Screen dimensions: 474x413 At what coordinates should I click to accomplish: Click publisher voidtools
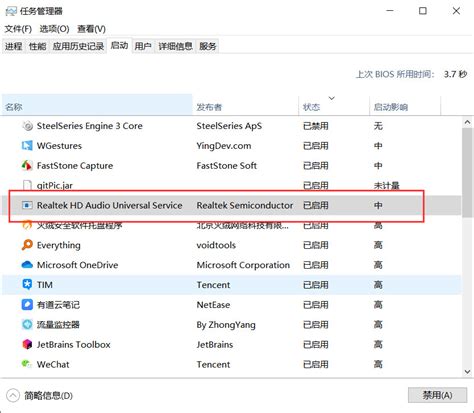(x=216, y=245)
